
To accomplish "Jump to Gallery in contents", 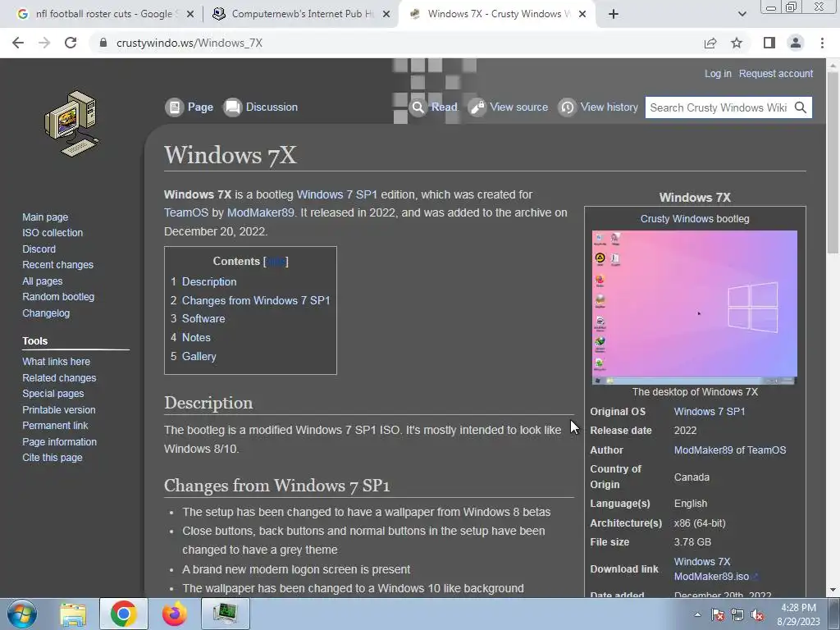I will click(199, 356).
